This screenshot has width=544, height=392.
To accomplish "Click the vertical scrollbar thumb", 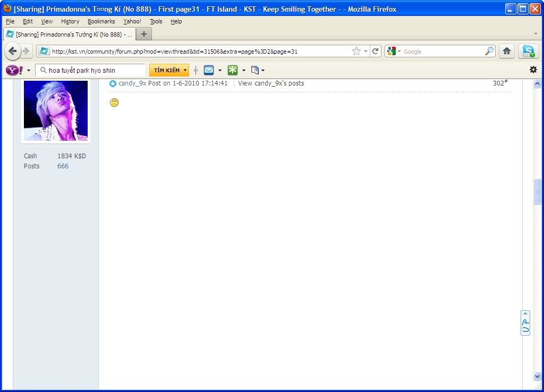I will pyautogui.click(x=537, y=192).
